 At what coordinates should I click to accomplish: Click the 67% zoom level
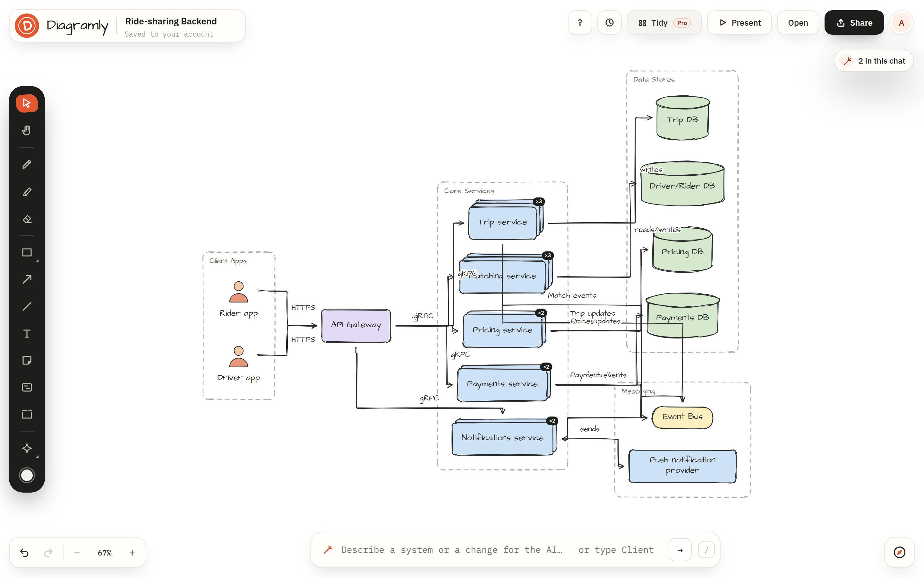105,553
